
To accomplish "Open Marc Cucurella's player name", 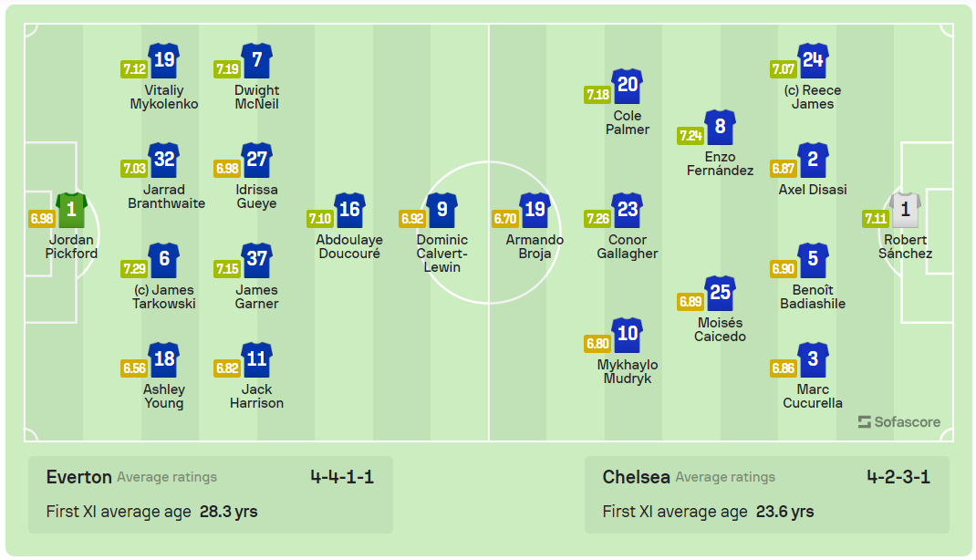I will (813, 397).
